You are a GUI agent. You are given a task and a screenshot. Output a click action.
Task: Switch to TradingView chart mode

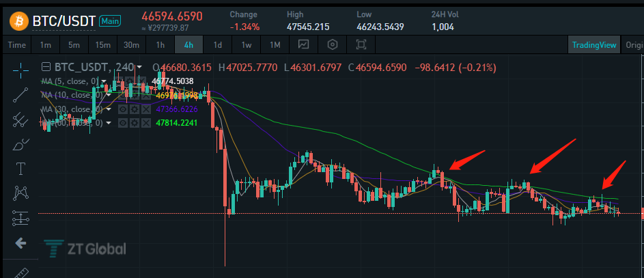point(594,45)
